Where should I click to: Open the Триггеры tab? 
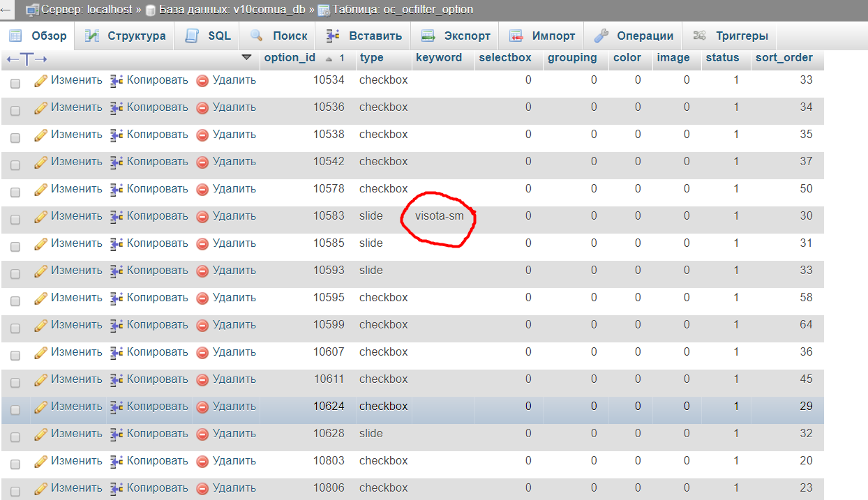point(731,36)
